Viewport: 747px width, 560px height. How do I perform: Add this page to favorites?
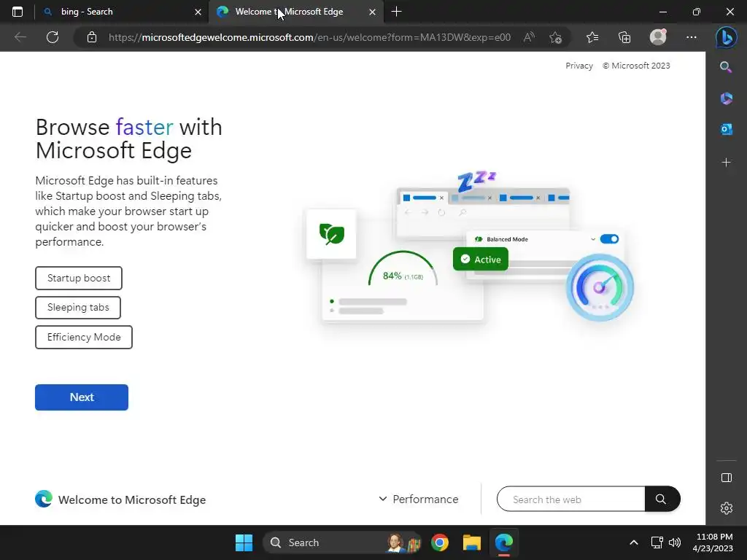[x=555, y=37]
